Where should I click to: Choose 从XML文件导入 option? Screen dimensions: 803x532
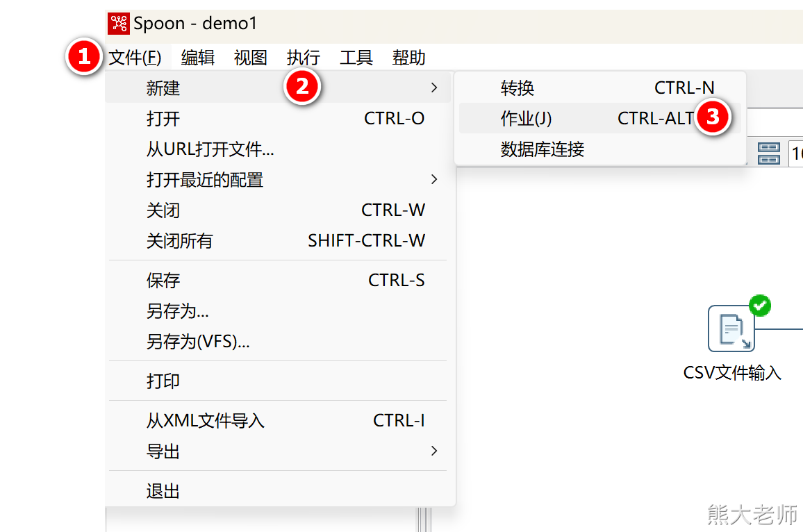[x=206, y=421]
